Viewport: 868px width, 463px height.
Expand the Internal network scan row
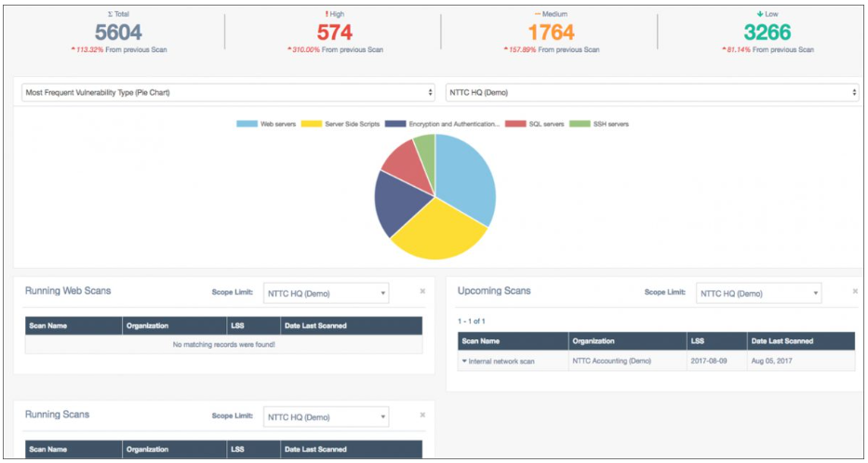464,361
